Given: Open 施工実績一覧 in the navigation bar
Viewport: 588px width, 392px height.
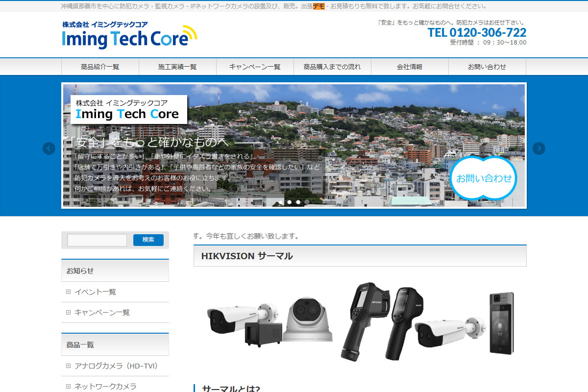Looking at the screenshot, I should 177,67.
